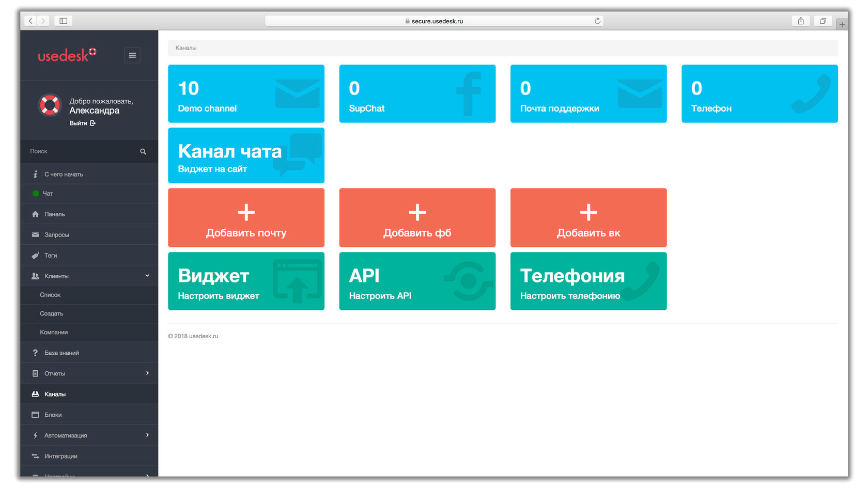Click the Выйти logout link
The height and width of the screenshot is (488, 868).
point(83,123)
